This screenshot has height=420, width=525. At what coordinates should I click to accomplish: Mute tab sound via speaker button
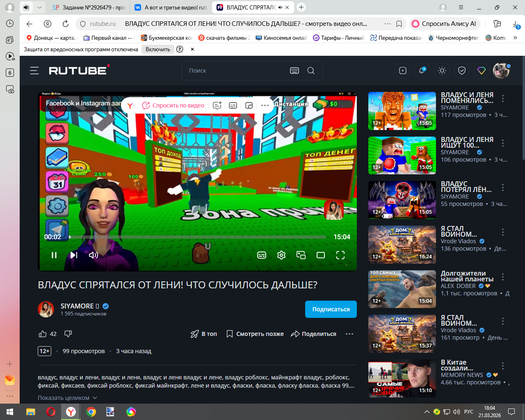[x=26, y=7]
